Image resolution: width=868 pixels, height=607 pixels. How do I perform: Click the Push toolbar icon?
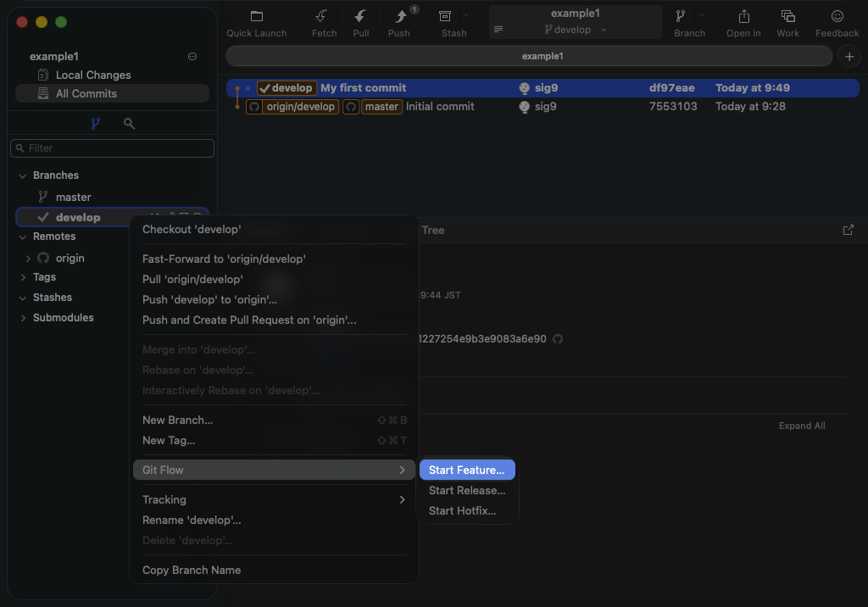400,17
